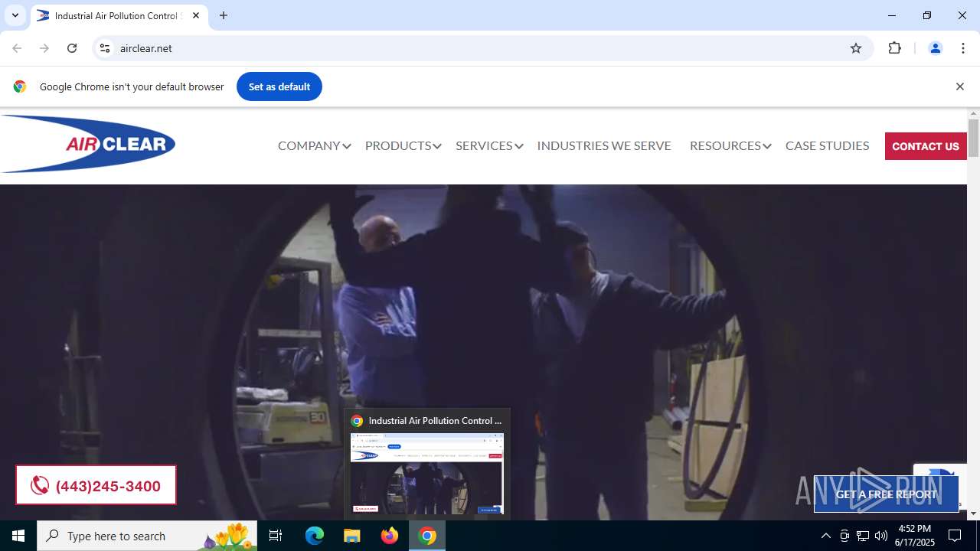Click the AirClear logo
The image size is (980, 551).
click(88, 144)
